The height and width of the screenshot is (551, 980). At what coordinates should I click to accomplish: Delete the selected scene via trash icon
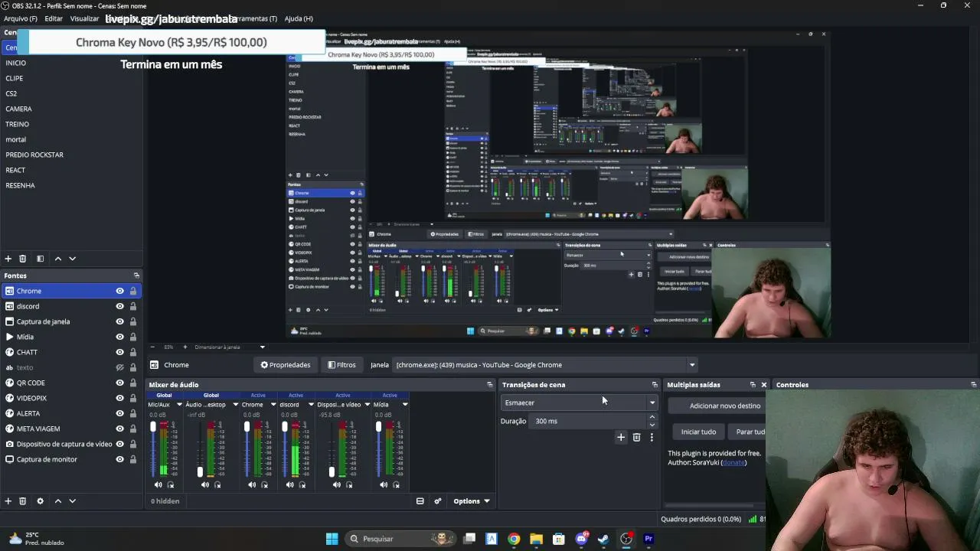[23, 259]
